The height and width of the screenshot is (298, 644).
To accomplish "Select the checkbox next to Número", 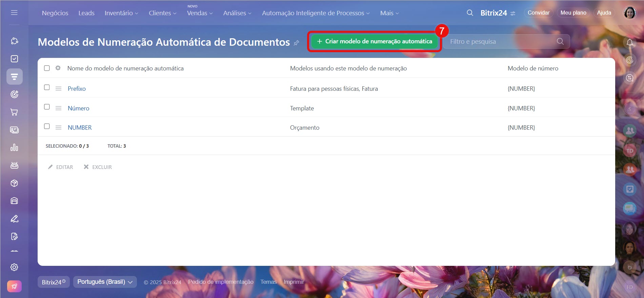I will [x=47, y=107].
